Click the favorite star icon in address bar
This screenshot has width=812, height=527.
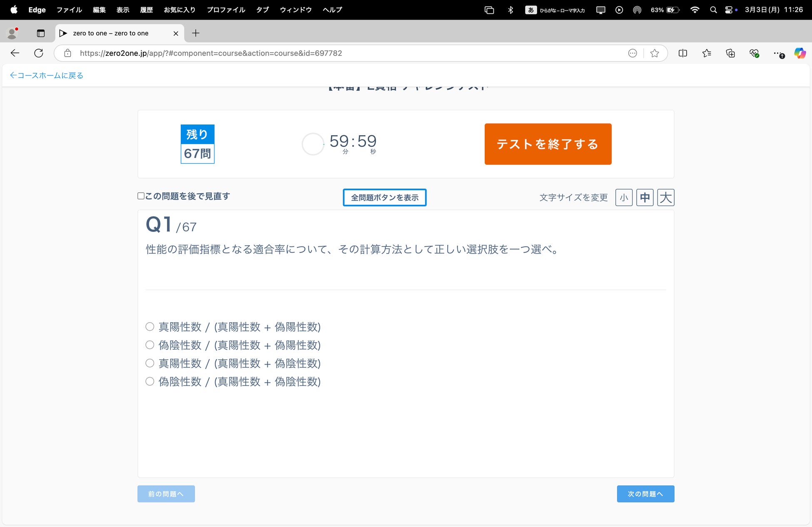pos(655,53)
